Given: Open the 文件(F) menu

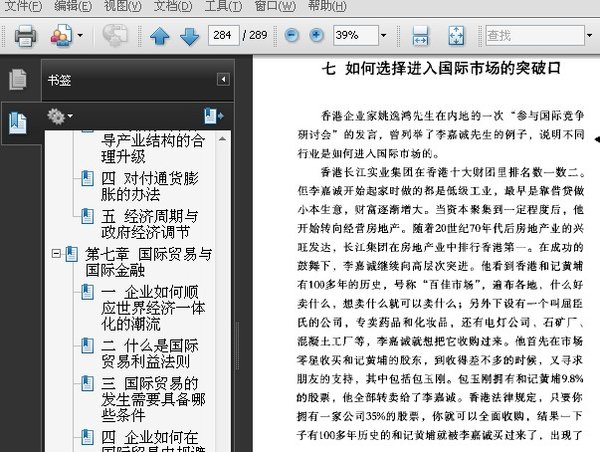Looking at the screenshot, I should point(23,6).
